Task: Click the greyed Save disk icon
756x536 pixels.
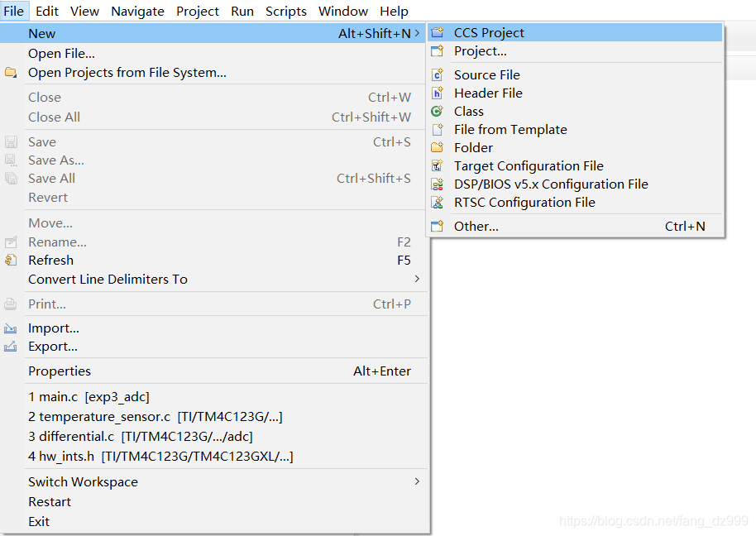Action: 11,142
